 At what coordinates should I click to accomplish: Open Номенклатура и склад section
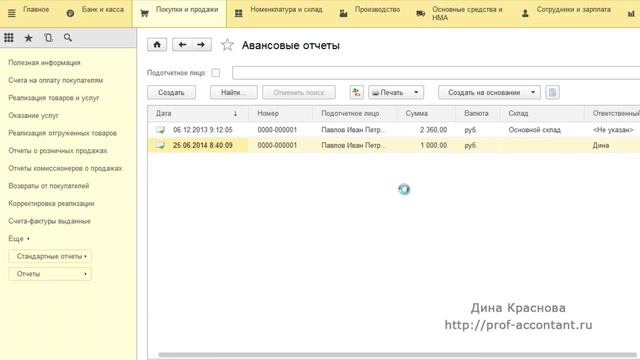[x=286, y=9]
